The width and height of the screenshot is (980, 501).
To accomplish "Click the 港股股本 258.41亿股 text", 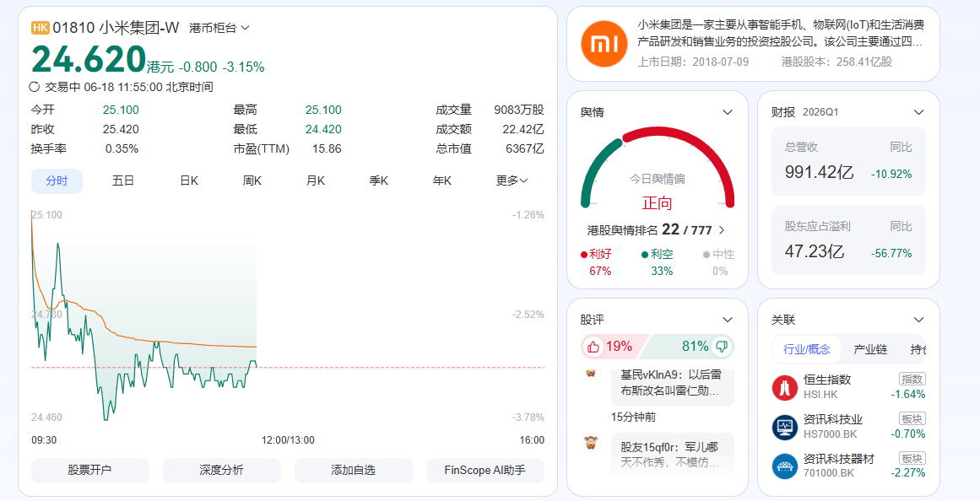I will 837,62.
